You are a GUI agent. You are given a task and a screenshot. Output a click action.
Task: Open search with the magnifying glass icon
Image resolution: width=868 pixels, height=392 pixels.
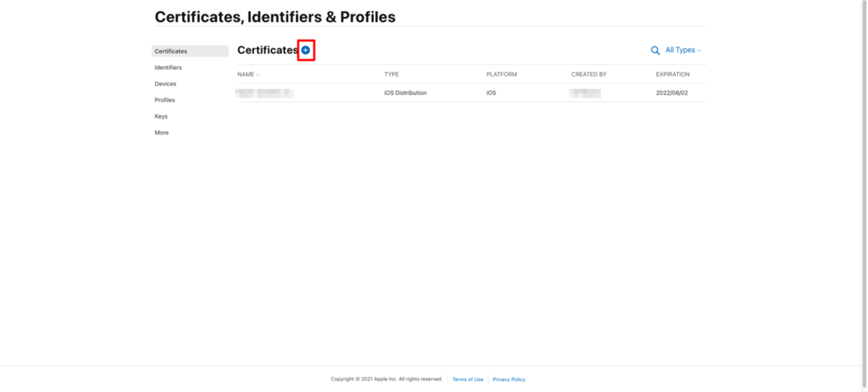click(655, 51)
